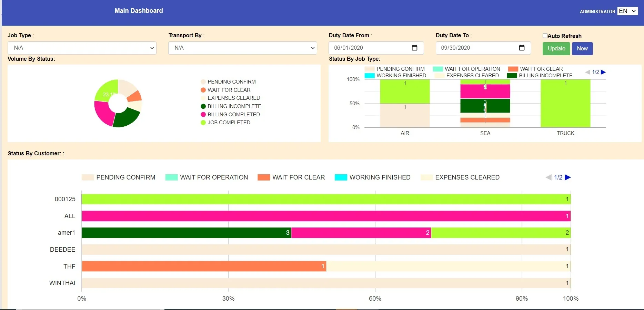
Task: Toggle WORKING FINISHED in Customer chart legend
Action: point(373,177)
